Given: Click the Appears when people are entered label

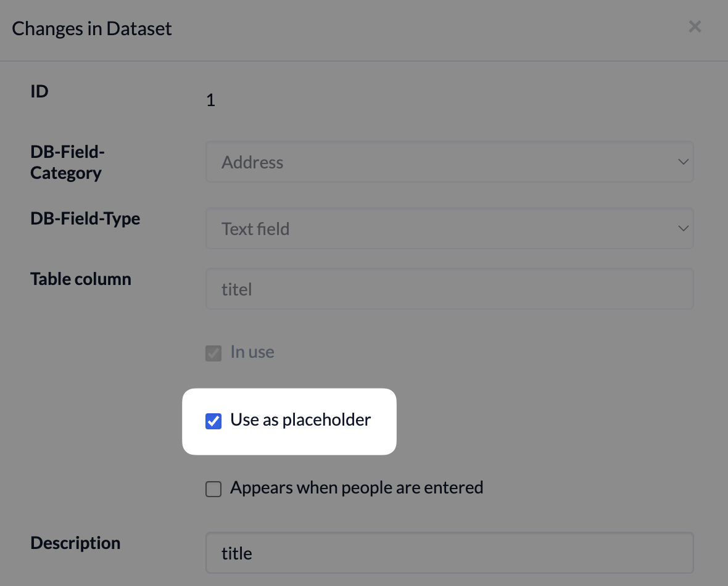Looking at the screenshot, I should [x=357, y=487].
